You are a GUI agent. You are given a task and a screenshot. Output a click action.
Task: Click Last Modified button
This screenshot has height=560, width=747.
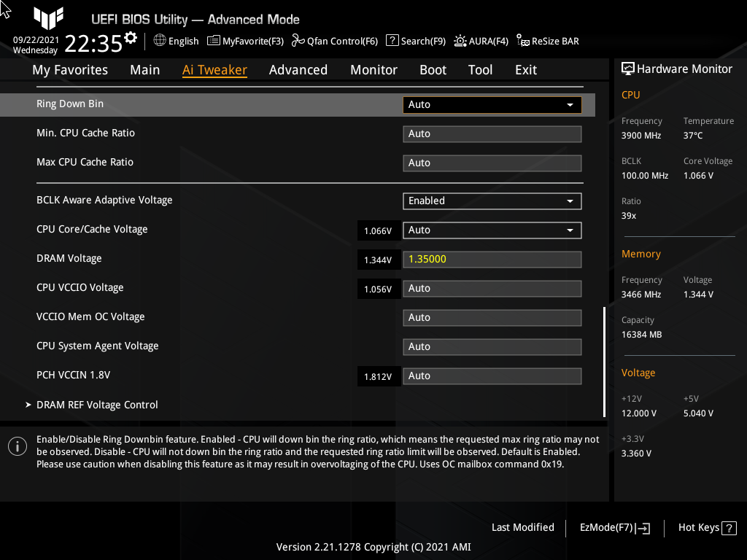click(x=522, y=528)
